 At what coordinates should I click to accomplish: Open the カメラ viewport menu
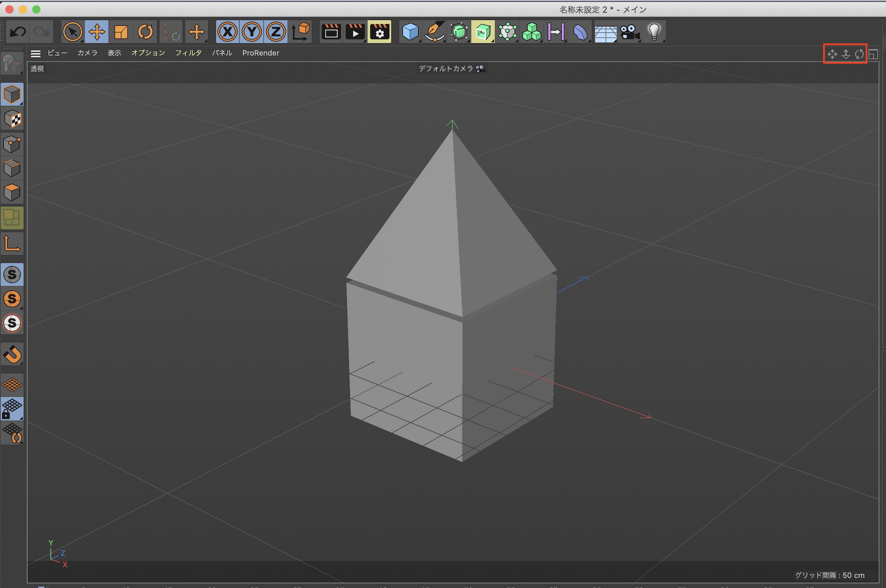(x=87, y=53)
